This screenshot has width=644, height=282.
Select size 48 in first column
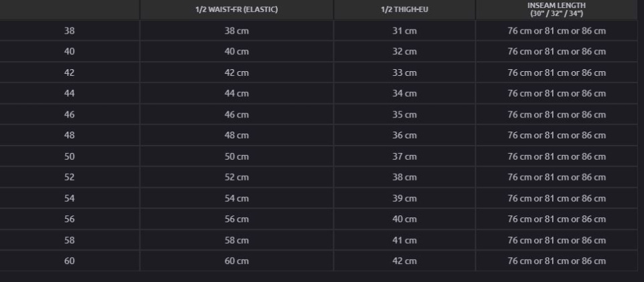pos(69,135)
